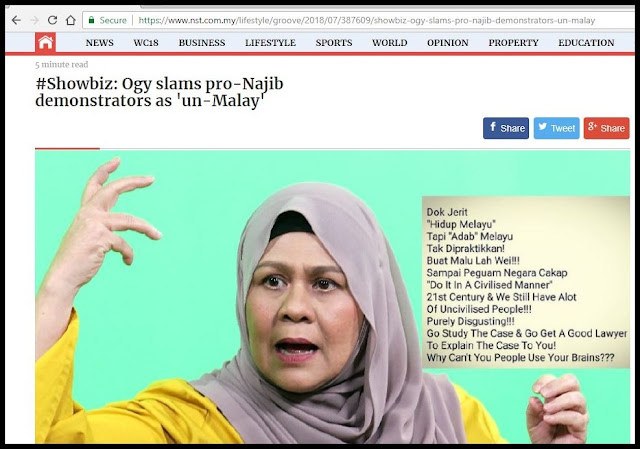Open the browser home page icon

[x=71, y=20]
